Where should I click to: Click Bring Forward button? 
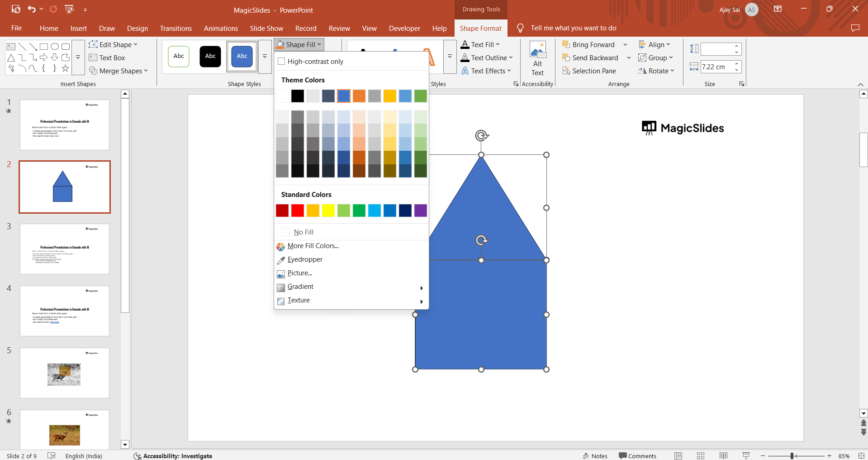[588, 44]
